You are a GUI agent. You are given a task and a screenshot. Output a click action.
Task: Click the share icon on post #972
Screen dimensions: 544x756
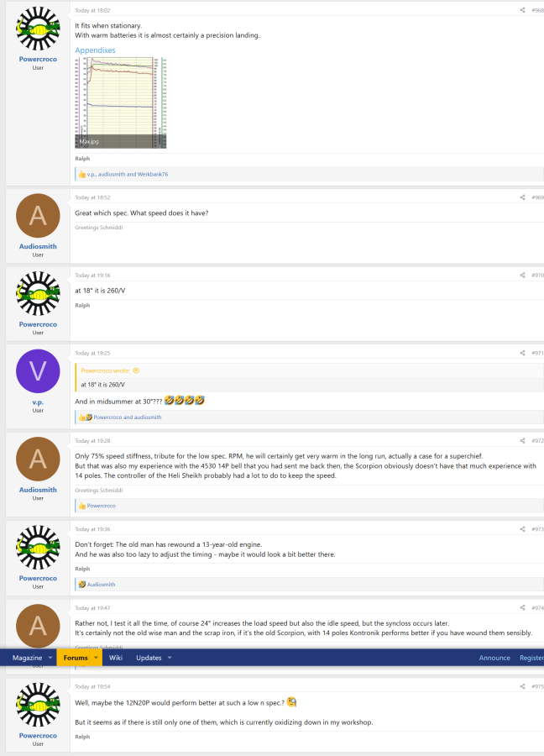(x=523, y=441)
